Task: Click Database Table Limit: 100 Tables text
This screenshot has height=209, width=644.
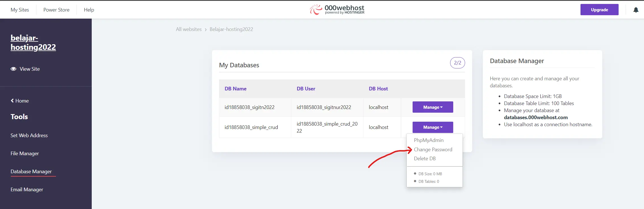Action: click(539, 103)
